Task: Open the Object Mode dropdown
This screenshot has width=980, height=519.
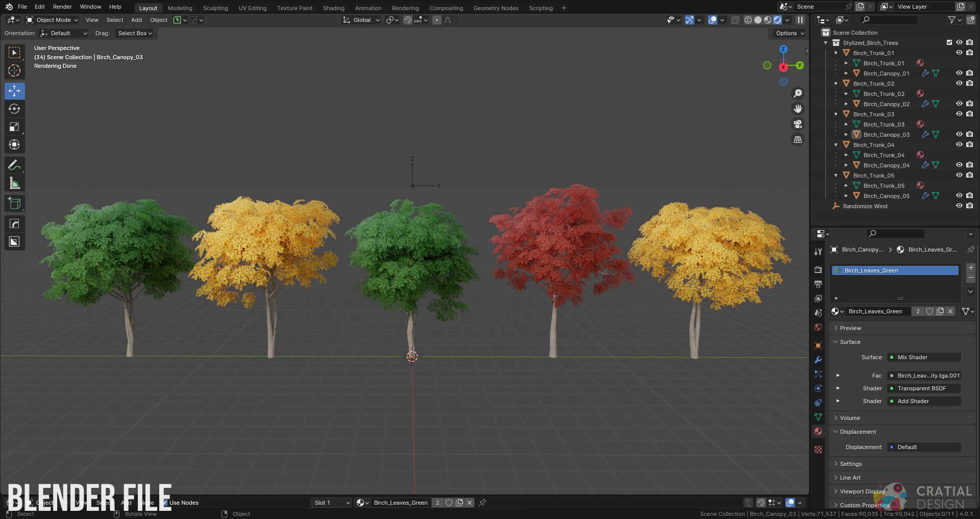Action: [52, 20]
